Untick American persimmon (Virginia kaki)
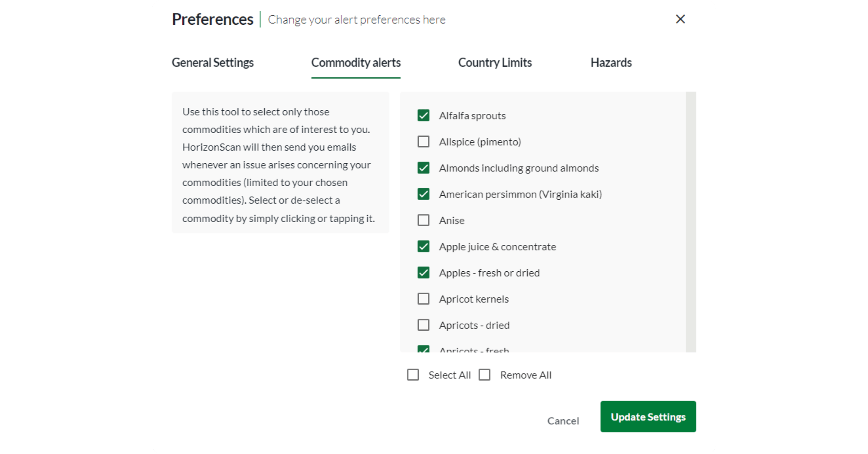Screen dimensions: 868x454 423,194
